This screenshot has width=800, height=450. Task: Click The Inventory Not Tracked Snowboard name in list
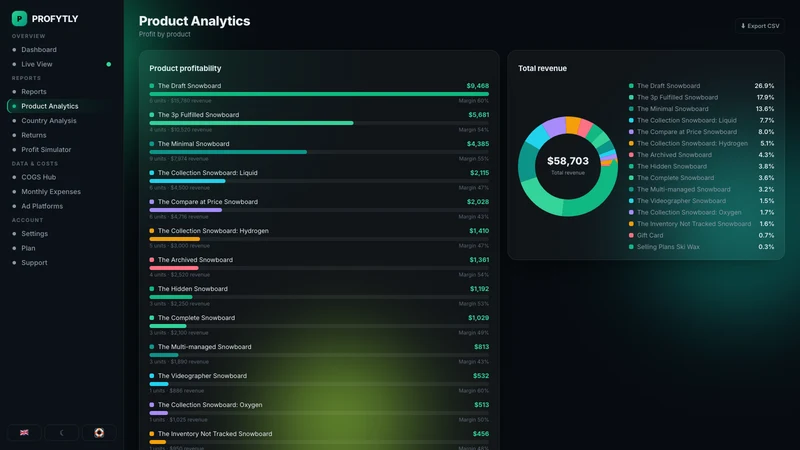(x=215, y=434)
